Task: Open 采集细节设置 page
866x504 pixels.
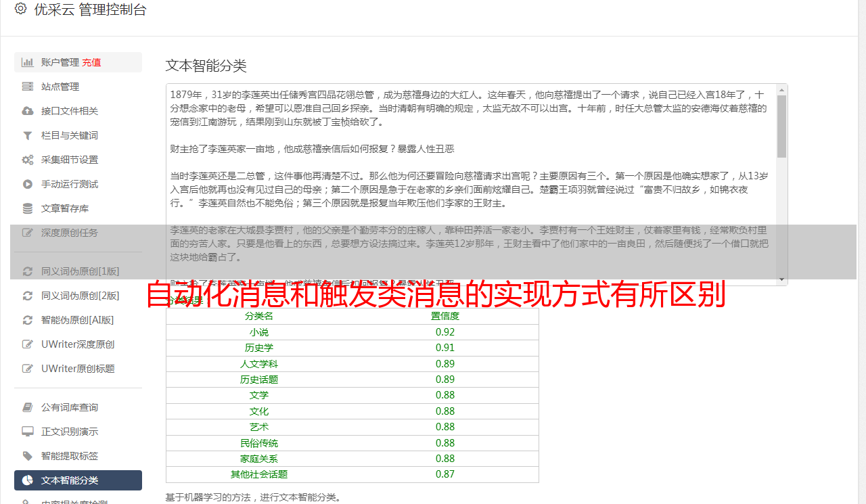Action: [x=78, y=160]
